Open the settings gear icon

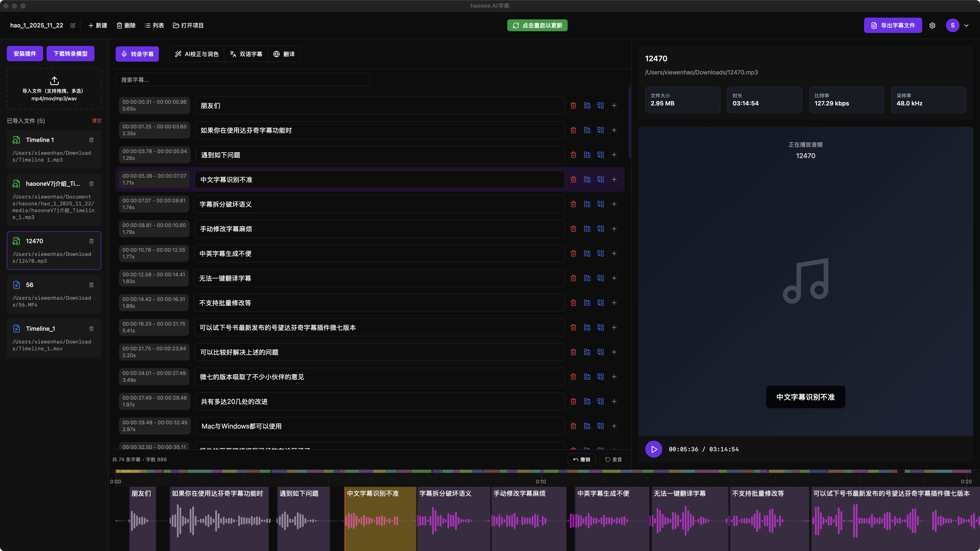(932, 26)
